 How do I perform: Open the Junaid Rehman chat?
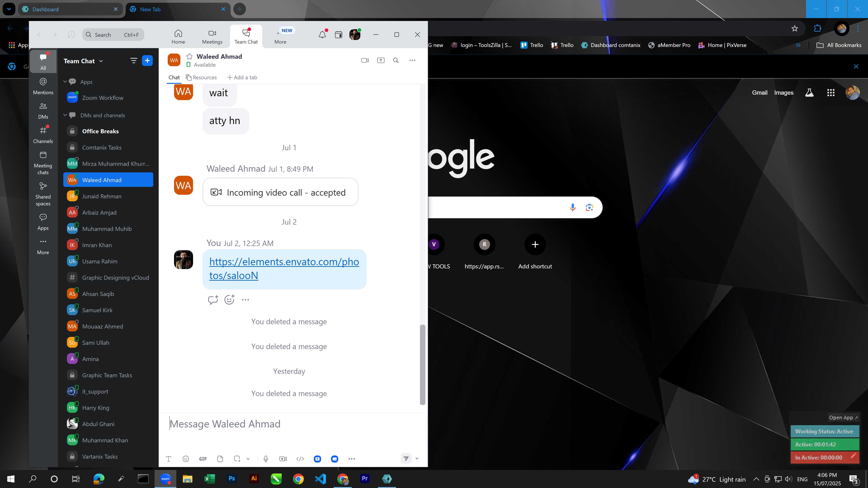tap(108, 196)
